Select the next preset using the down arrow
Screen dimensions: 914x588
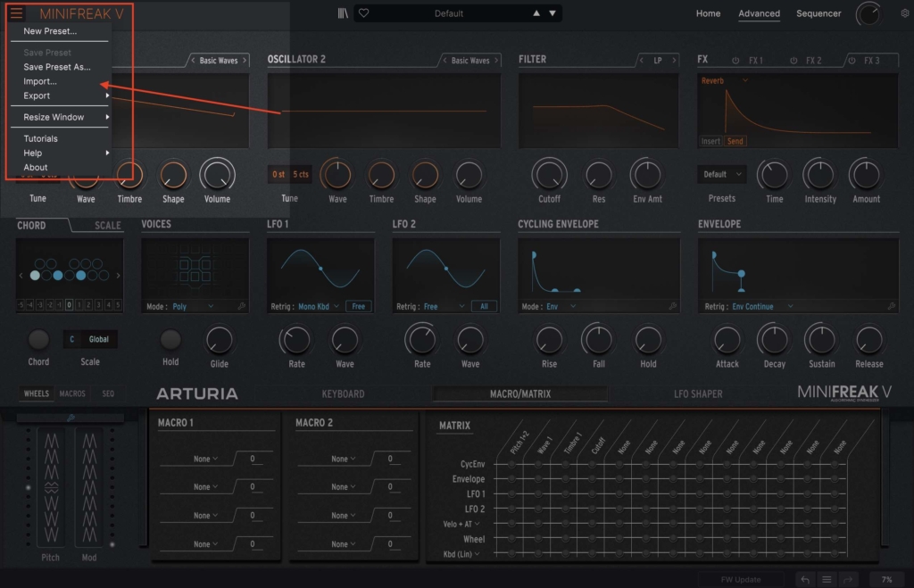(x=553, y=13)
